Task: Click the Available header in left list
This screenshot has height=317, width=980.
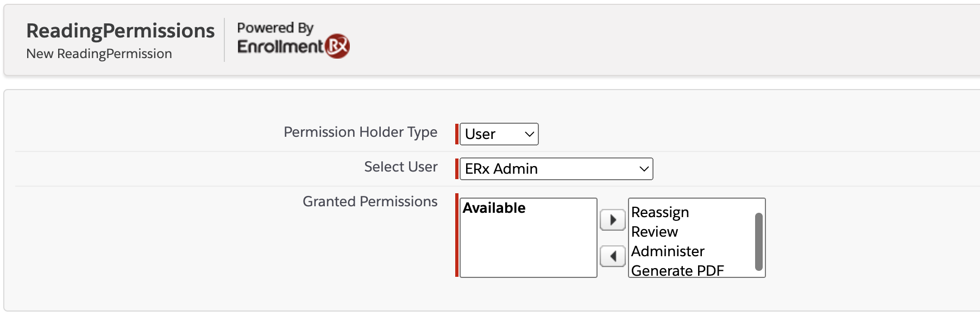Action: 494,208
